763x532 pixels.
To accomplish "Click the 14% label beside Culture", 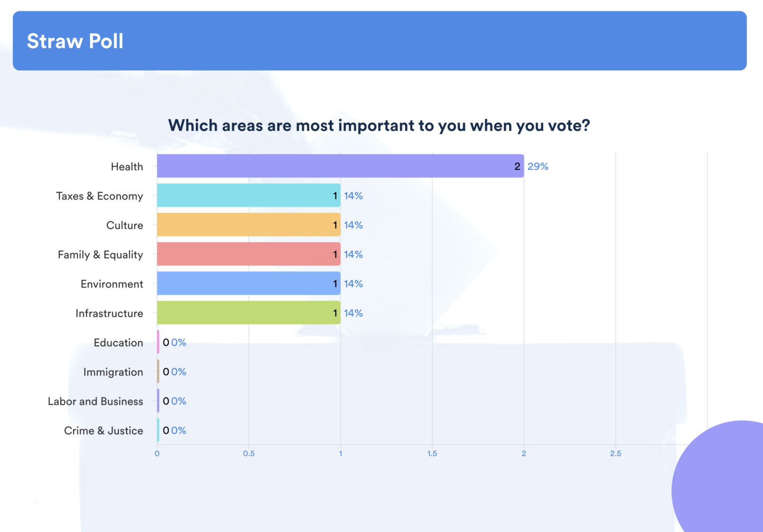I will (353, 225).
